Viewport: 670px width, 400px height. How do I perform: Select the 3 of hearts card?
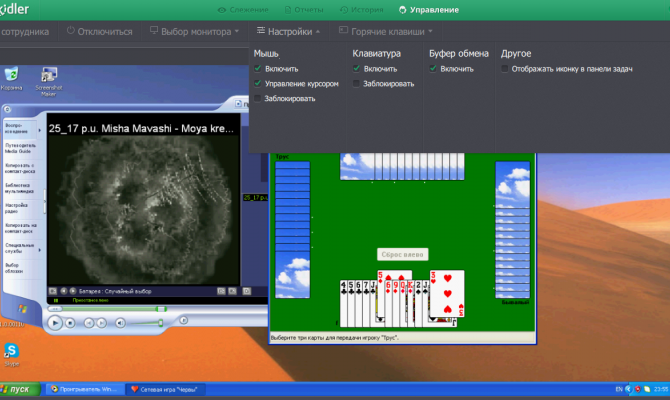447,294
